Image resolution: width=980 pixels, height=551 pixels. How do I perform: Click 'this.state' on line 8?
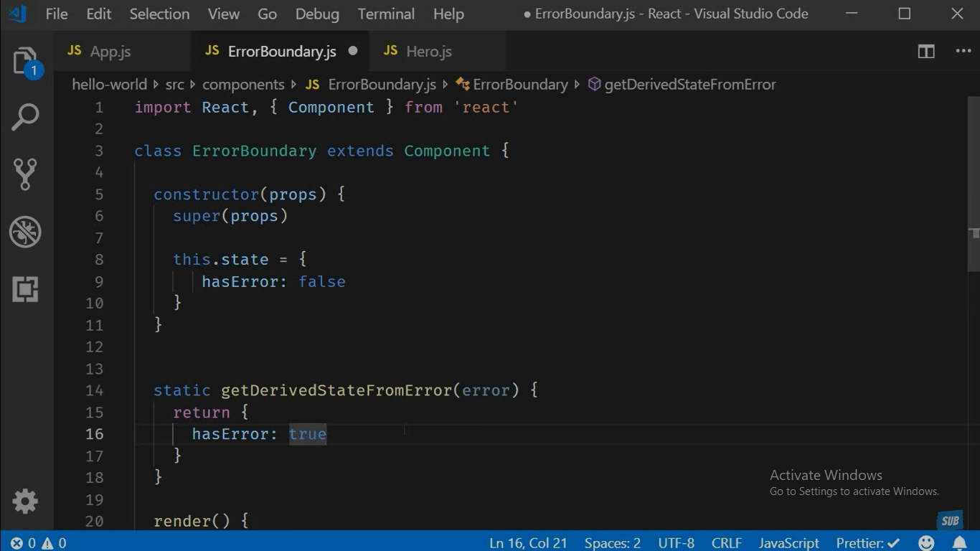pos(220,260)
